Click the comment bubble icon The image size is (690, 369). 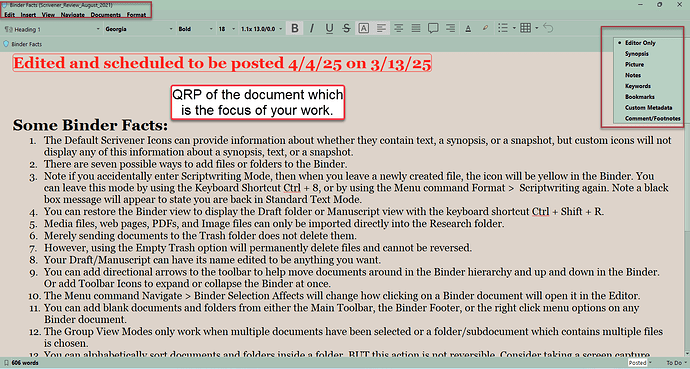coord(433,29)
